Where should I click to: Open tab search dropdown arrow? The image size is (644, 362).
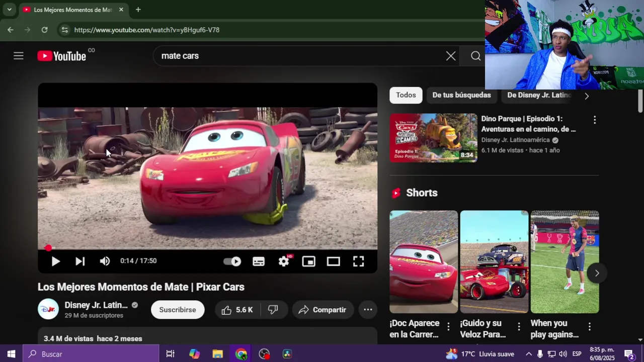pyautogui.click(x=9, y=10)
